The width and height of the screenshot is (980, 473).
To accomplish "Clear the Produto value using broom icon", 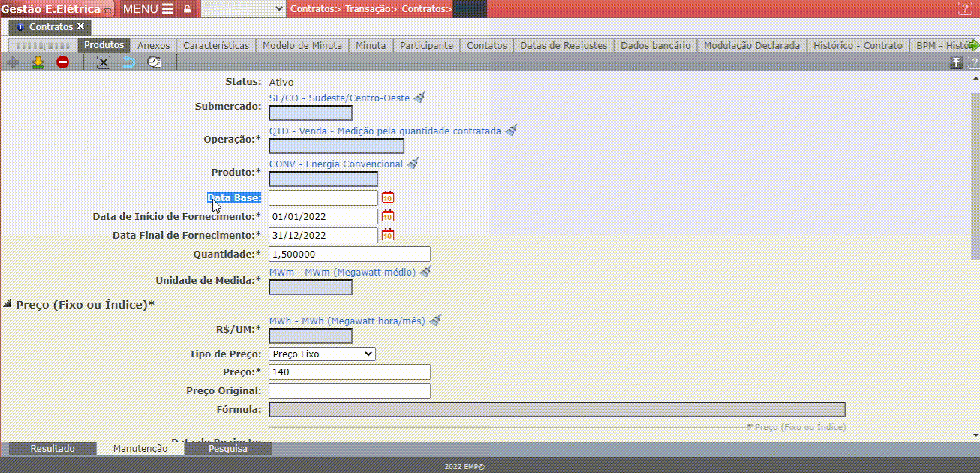I will tap(413, 164).
